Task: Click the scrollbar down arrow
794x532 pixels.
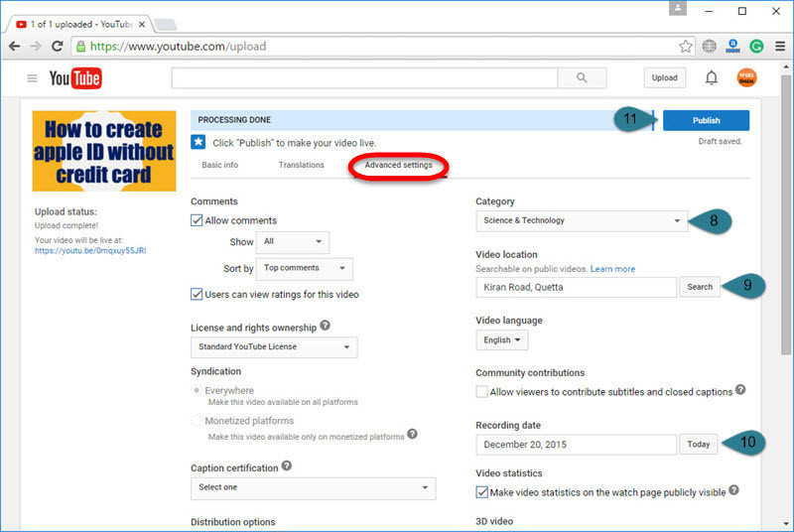Action: [785, 524]
